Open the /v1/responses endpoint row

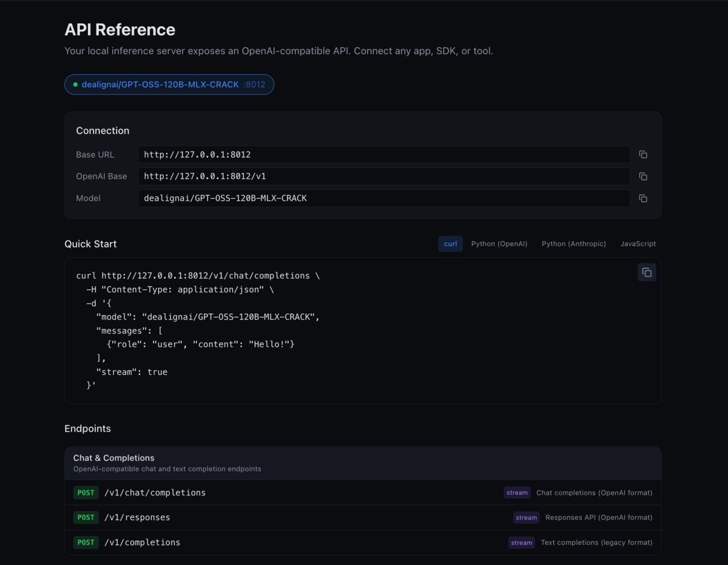click(363, 518)
